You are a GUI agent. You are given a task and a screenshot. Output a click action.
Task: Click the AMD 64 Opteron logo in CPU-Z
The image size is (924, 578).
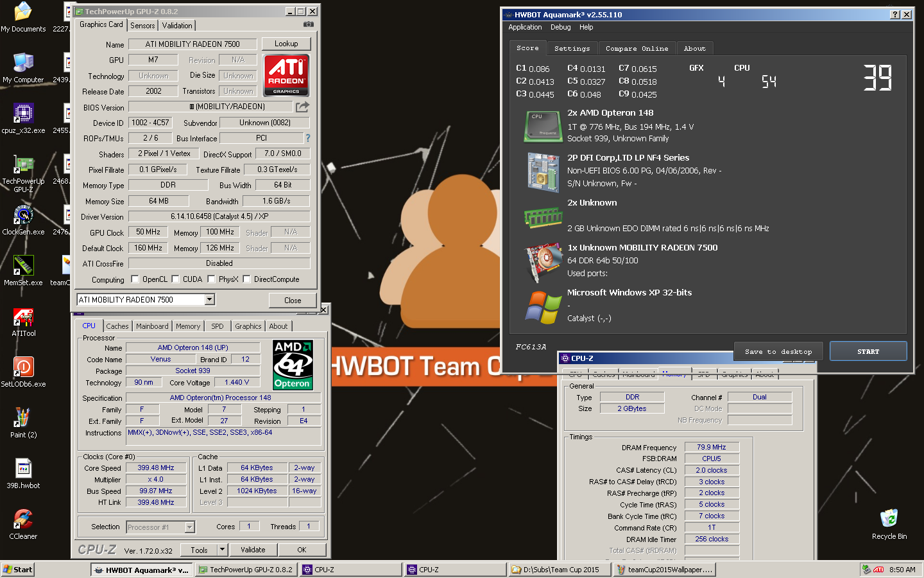(293, 365)
